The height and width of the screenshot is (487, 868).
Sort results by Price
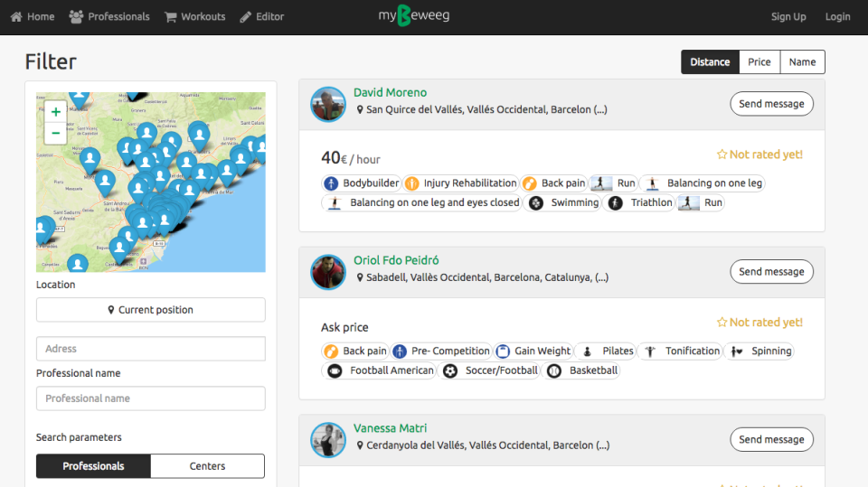(759, 62)
